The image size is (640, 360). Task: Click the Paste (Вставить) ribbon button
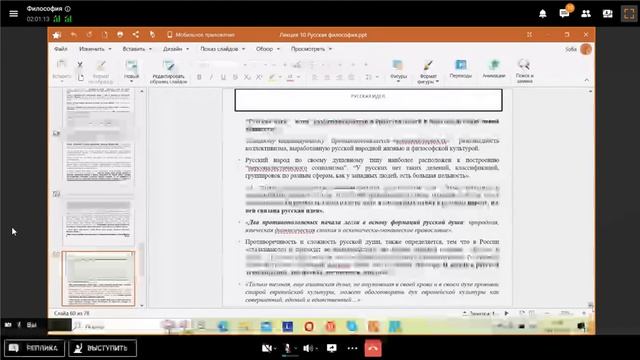(61, 71)
